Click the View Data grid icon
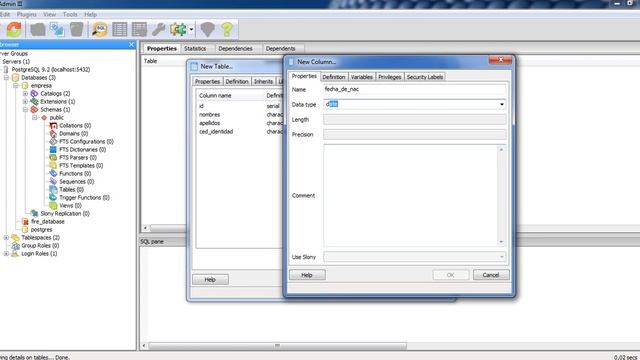Image resolution: width=640 pixels, height=360 pixels. (120, 29)
